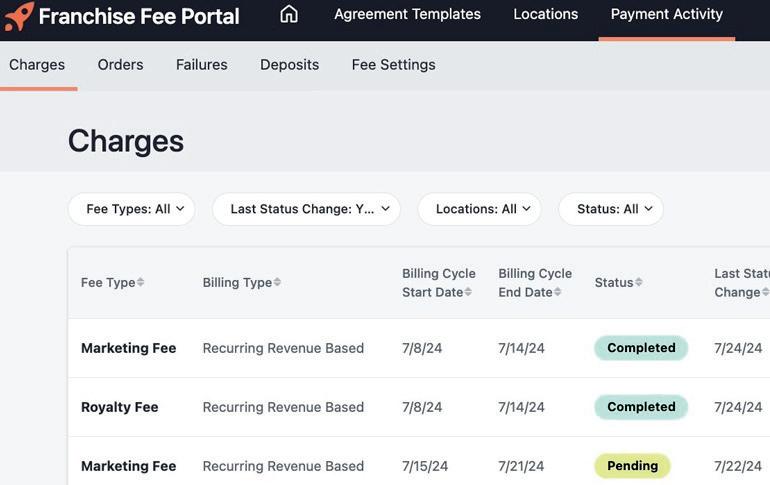
Task: Click the Pending status badge
Action: (x=632, y=466)
